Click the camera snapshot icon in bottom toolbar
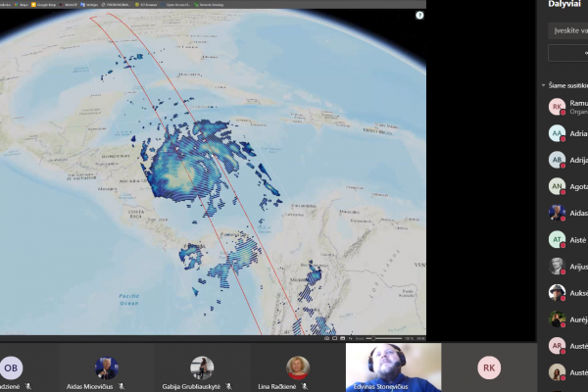The image size is (588, 392). pos(326,338)
